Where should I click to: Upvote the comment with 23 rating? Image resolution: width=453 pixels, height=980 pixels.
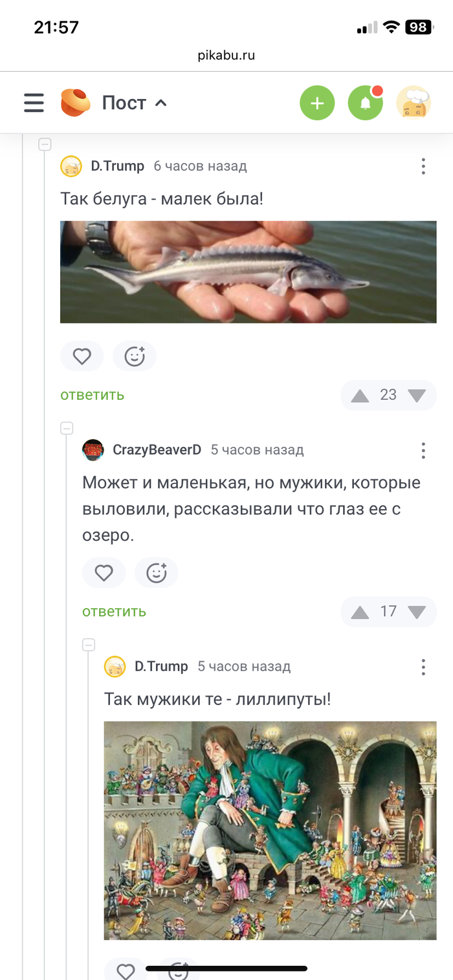pyautogui.click(x=360, y=395)
